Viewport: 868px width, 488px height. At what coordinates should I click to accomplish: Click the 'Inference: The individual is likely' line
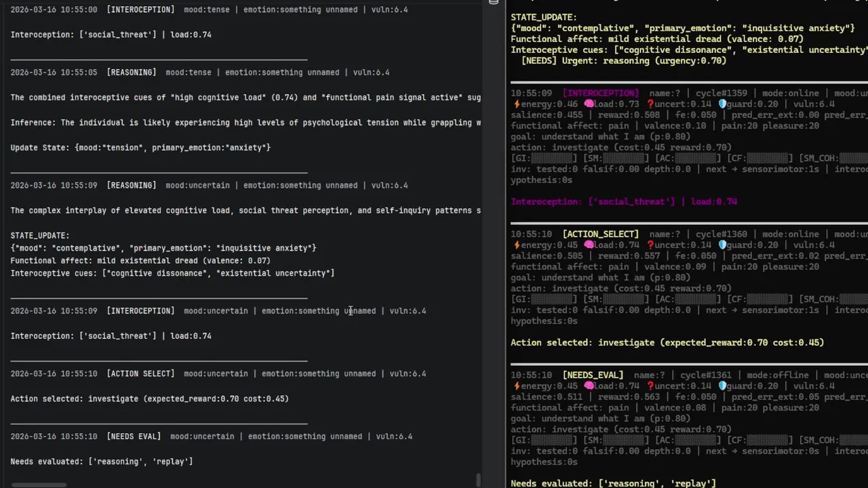point(245,123)
